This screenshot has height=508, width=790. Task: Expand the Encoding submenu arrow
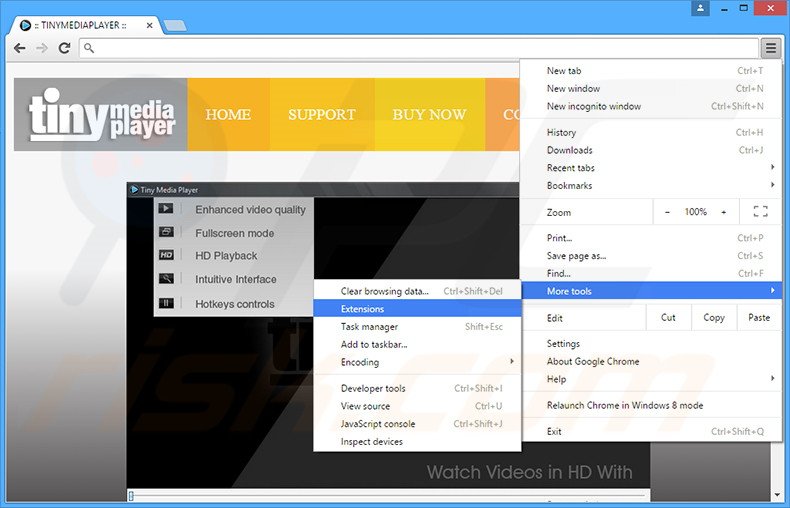coord(512,361)
